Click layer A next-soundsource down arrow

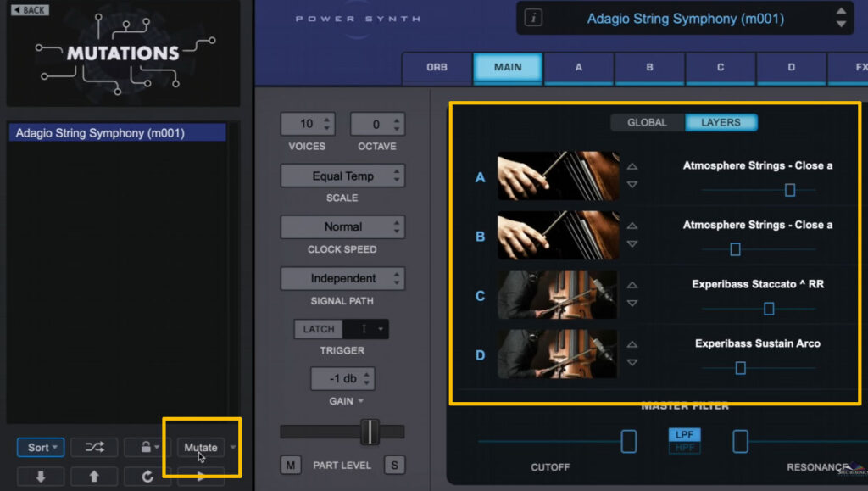(x=632, y=185)
